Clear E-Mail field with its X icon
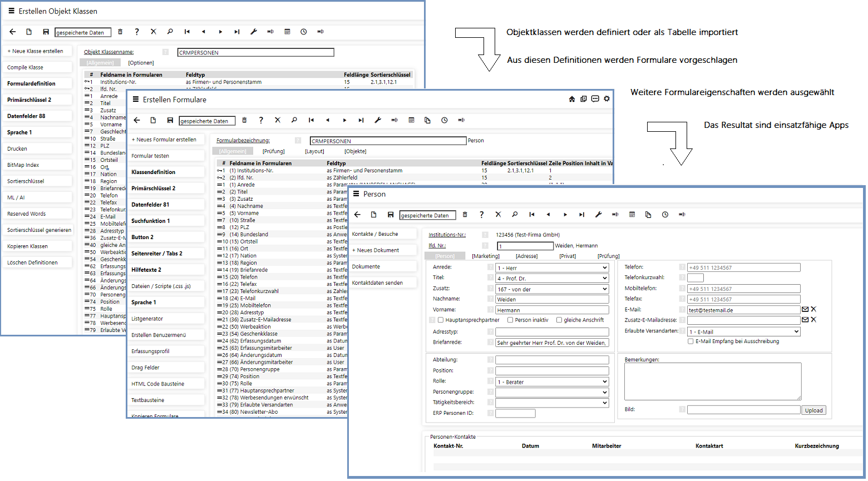 click(x=813, y=310)
